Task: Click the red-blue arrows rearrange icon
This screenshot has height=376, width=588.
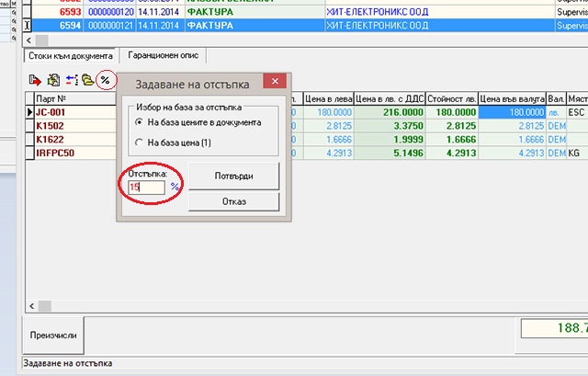Action: coord(72,80)
